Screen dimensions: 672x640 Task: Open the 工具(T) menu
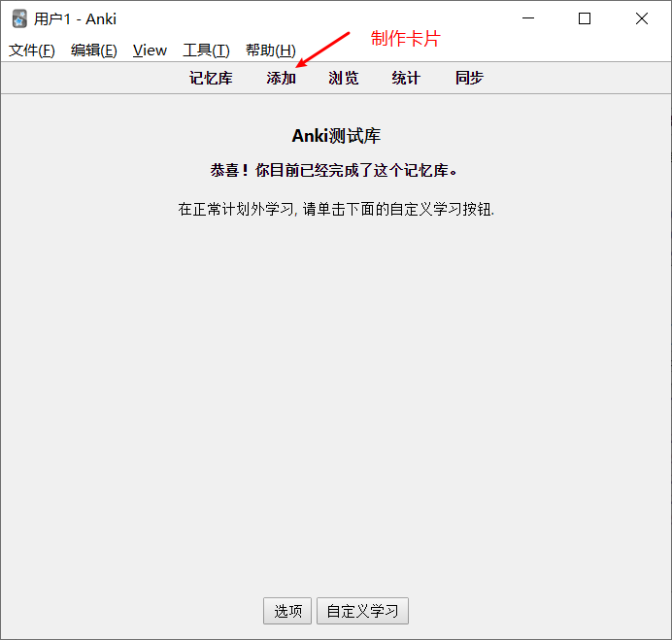(x=206, y=51)
